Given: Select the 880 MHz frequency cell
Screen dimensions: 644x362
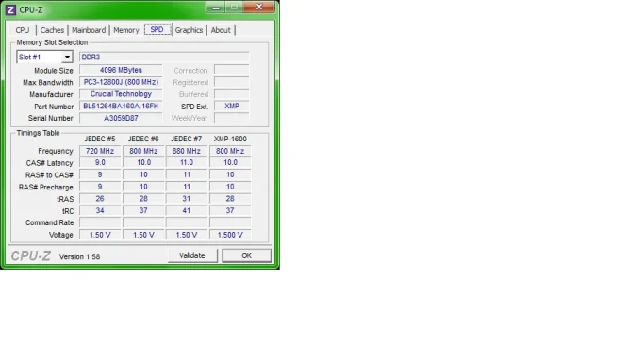Looking at the screenshot, I should tap(187, 151).
